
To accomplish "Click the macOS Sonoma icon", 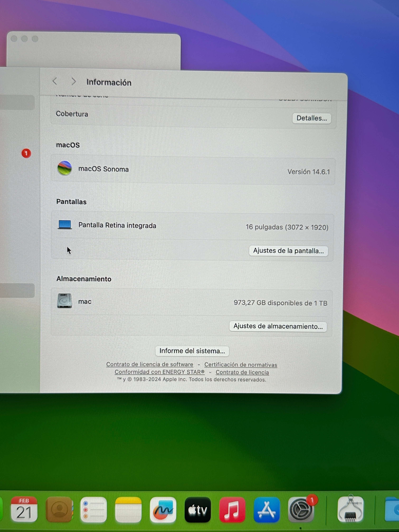I will (65, 168).
